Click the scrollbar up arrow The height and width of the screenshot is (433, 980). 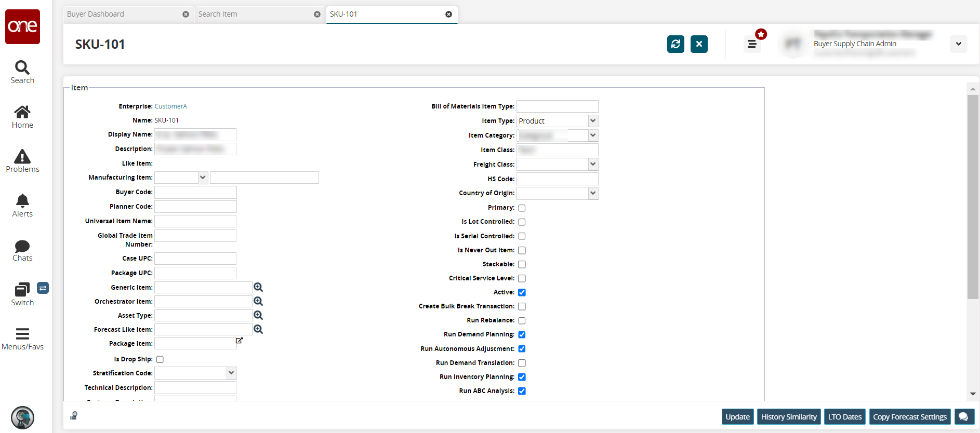pyautogui.click(x=973, y=89)
